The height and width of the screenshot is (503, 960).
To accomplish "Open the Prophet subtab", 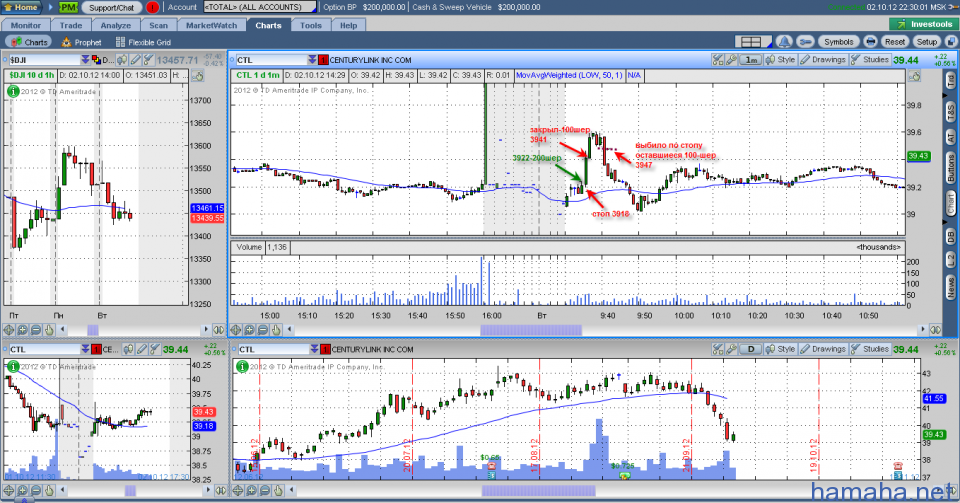I will tap(81, 42).
